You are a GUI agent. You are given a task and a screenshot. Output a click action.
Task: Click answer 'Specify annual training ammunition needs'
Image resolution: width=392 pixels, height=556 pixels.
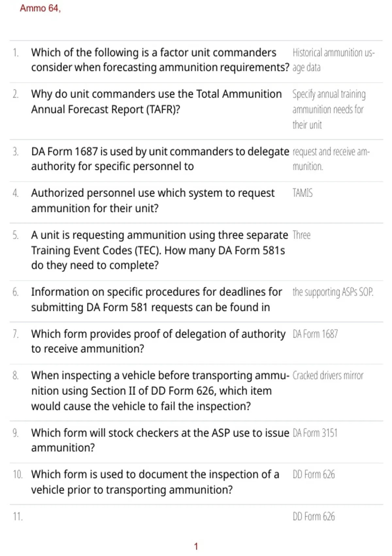pos(329,109)
